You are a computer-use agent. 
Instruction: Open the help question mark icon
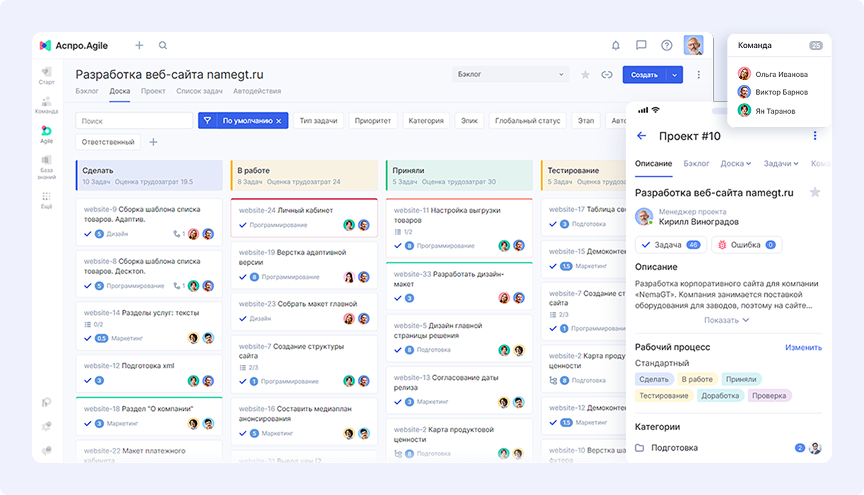(x=667, y=45)
